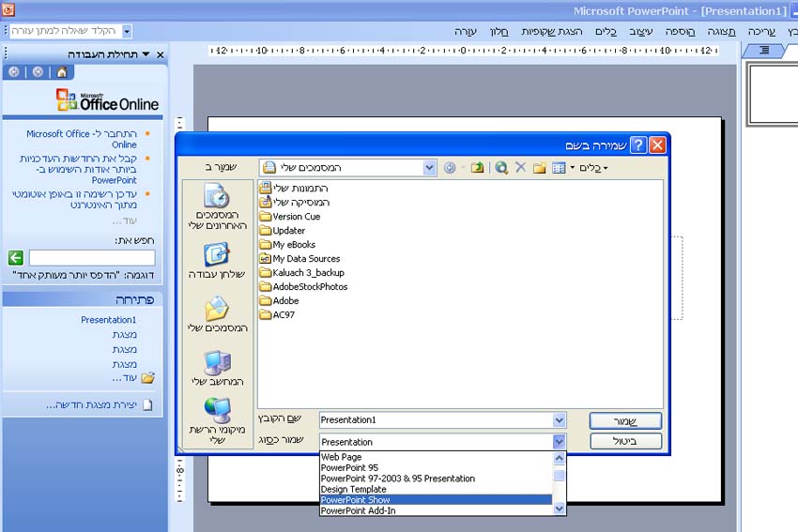This screenshot has height=532, width=798.
Task: Go up one folder level in dialog
Action: tap(477, 167)
